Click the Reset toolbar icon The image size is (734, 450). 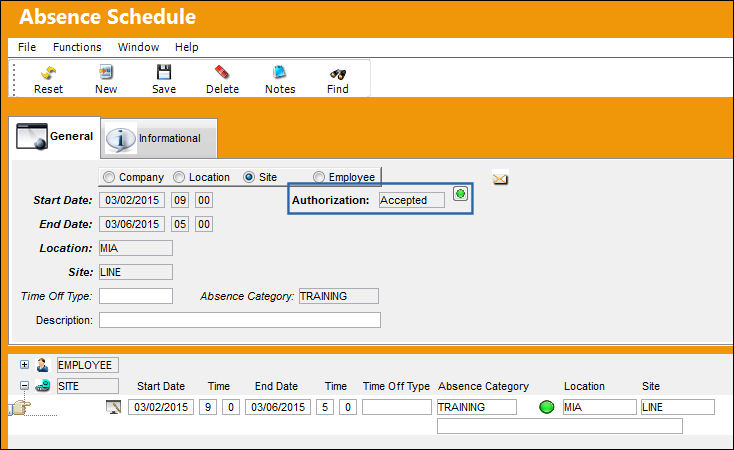point(48,73)
